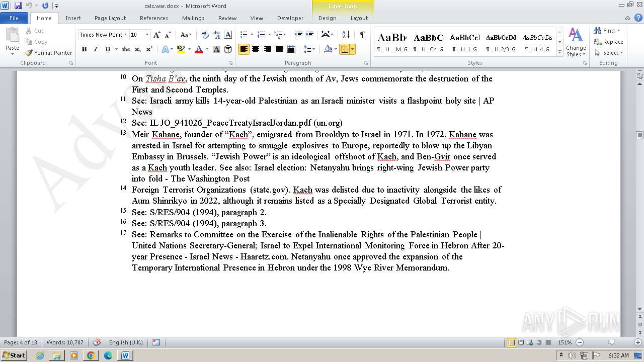
Task: Toggle Show/Hide paragraph marks
Action: click(362, 35)
